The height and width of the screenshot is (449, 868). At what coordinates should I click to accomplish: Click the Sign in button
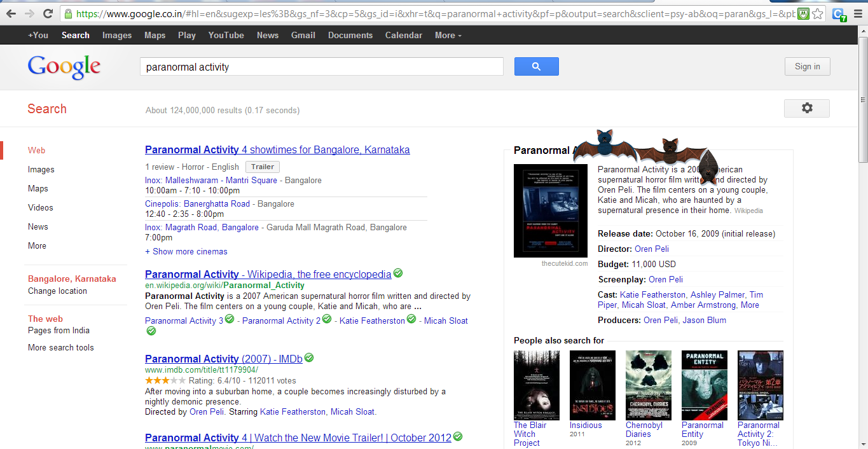tap(807, 66)
